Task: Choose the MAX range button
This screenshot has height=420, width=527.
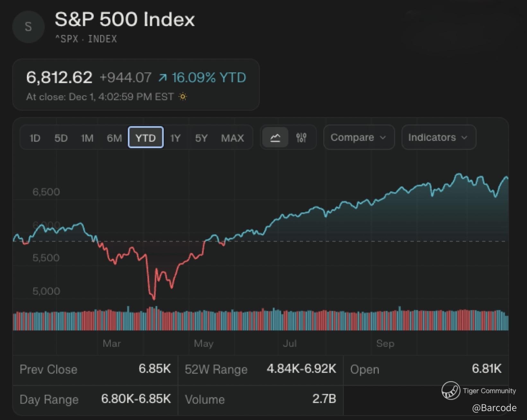Action: [x=233, y=138]
